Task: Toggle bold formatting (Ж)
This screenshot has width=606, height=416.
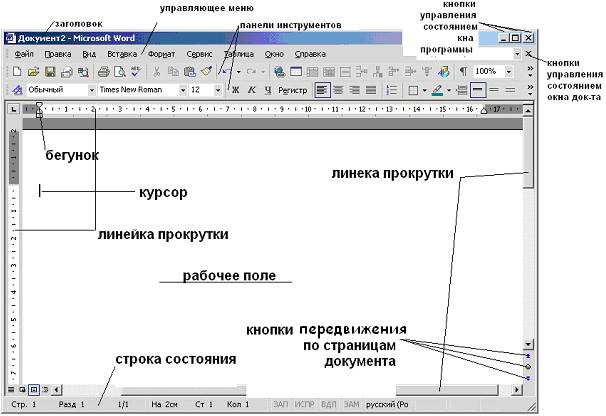Action: click(235, 90)
